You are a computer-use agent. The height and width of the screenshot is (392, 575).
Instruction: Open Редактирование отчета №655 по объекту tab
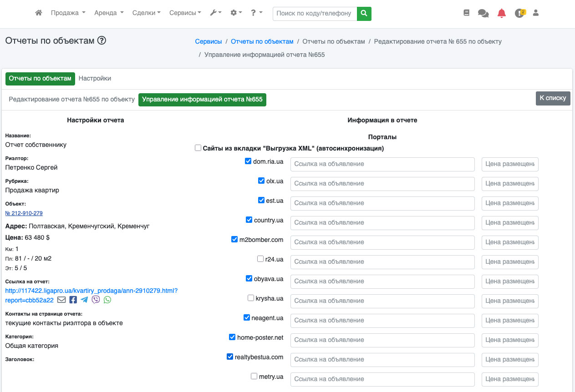click(71, 99)
